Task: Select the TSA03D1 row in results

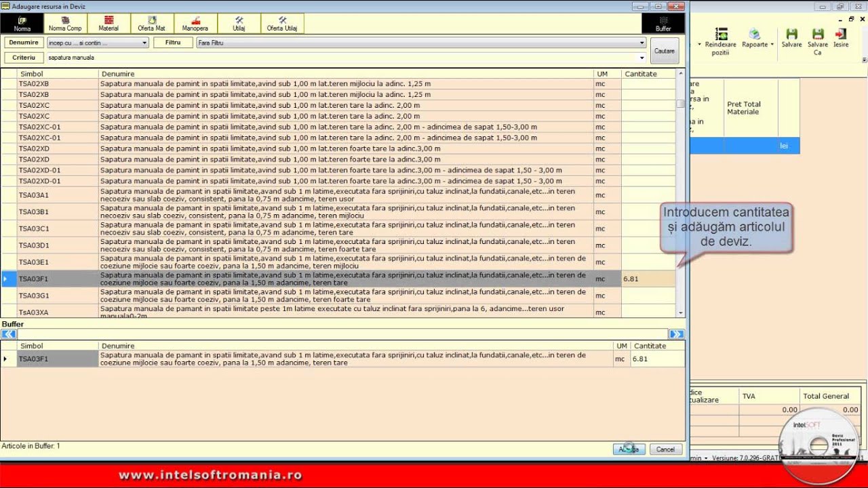Action: 338,245
